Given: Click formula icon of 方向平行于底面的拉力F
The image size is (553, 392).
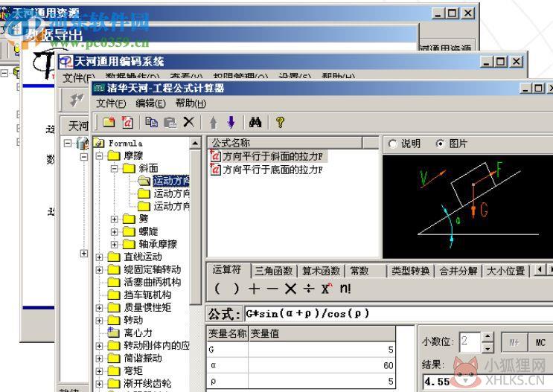Looking at the screenshot, I should tap(215, 170).
